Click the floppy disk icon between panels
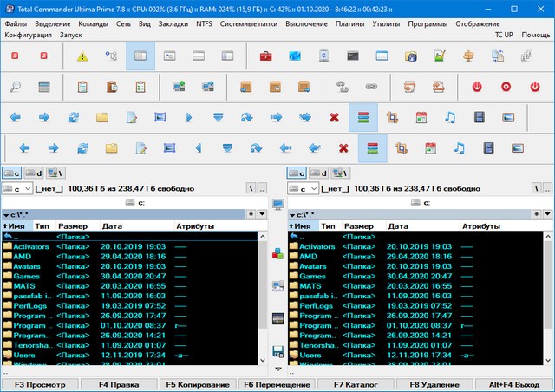Image resolution: width=555 pixels, height=392 pixels. 278,351
